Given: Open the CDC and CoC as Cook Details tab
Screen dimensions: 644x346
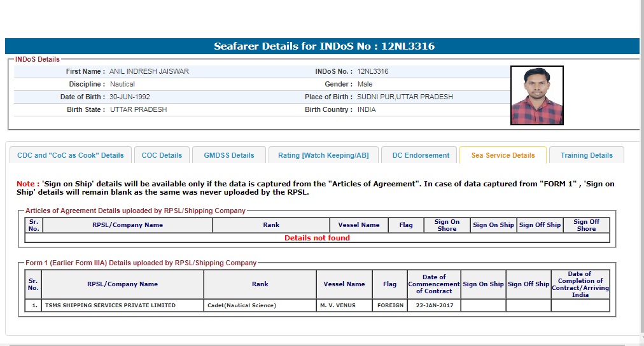Looking at the screenshot, I should 71,155.
